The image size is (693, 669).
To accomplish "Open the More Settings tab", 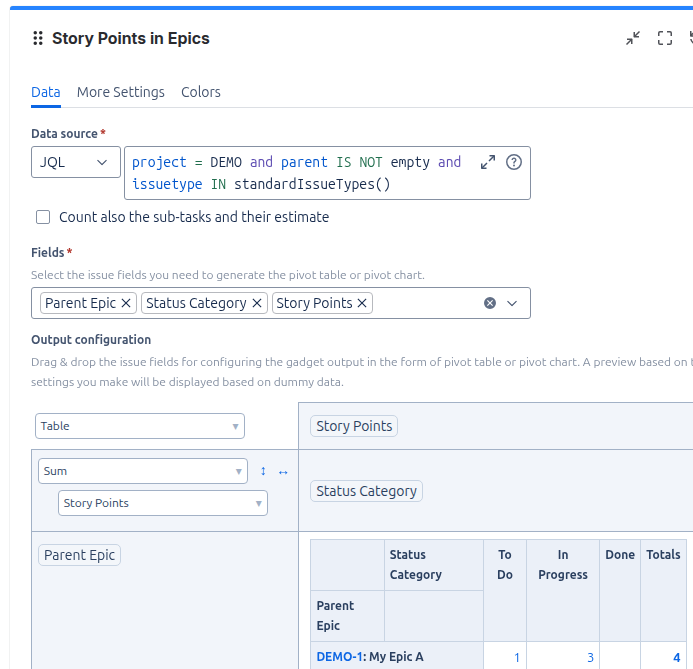I will [x=121, y=92].
